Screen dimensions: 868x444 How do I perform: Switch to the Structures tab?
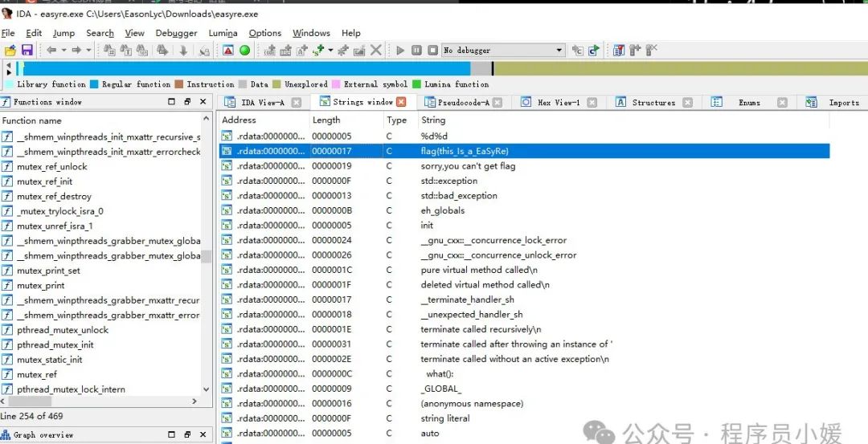(653, 102)
